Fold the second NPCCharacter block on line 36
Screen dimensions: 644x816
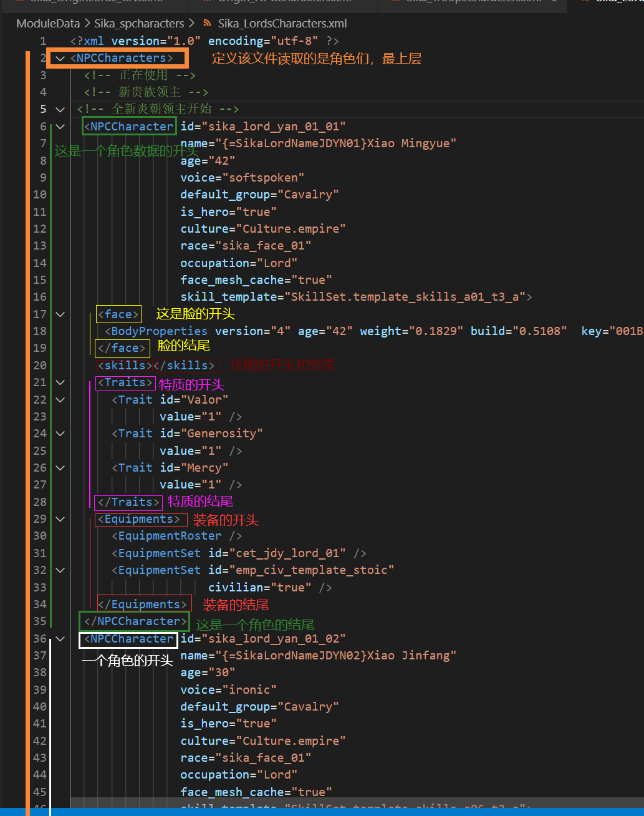tap(60, 639)
